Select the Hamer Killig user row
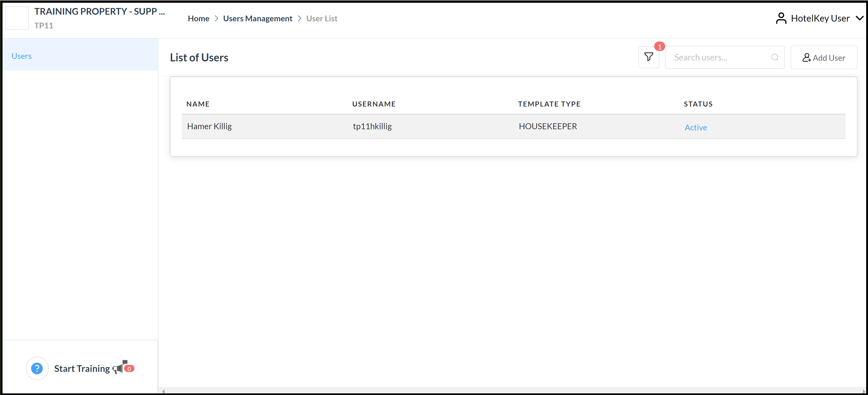 [x=404, y=126]
